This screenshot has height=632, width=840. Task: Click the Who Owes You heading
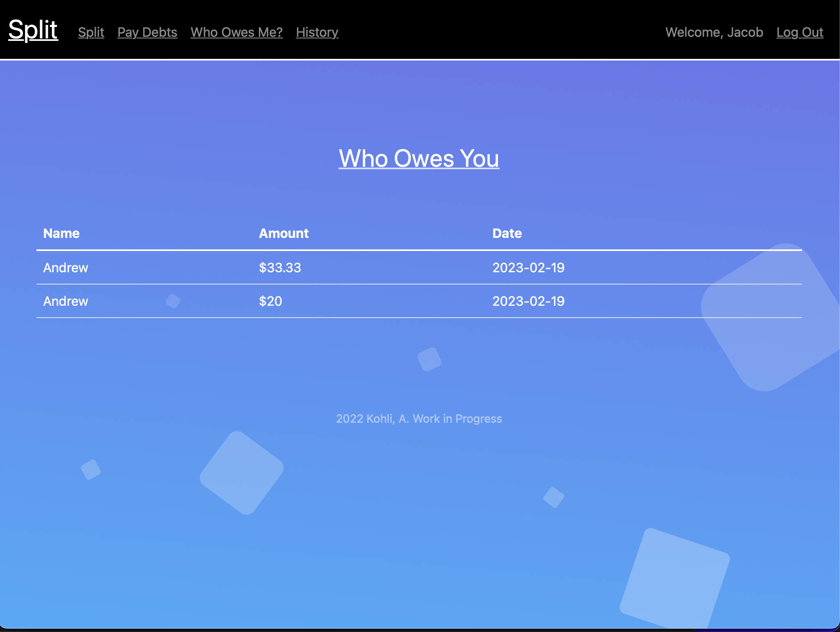(x=419, y=158)
